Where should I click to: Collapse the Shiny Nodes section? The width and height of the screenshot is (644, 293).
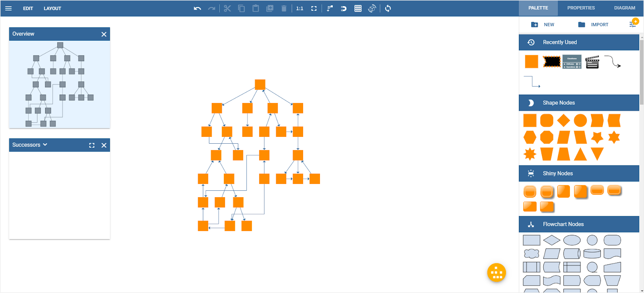coord(579,173)
